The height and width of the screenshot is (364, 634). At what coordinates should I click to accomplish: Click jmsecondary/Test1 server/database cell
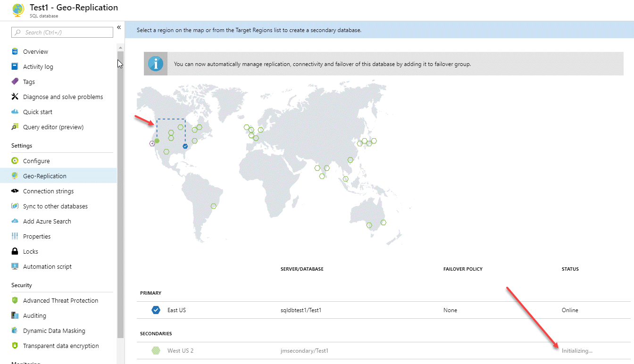coord(304,351)
